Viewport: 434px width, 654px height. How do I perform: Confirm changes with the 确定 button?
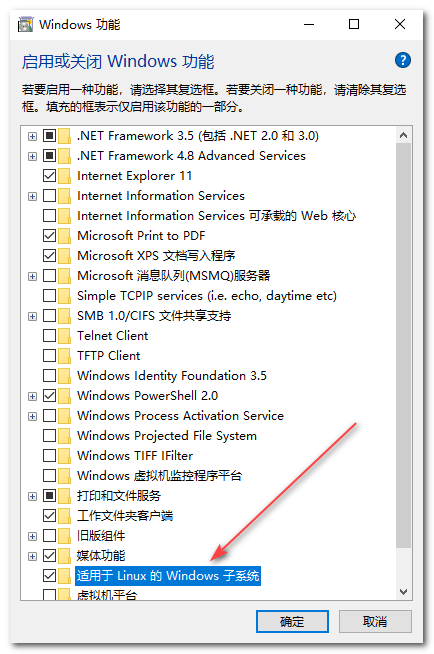[x=292, y=621]
